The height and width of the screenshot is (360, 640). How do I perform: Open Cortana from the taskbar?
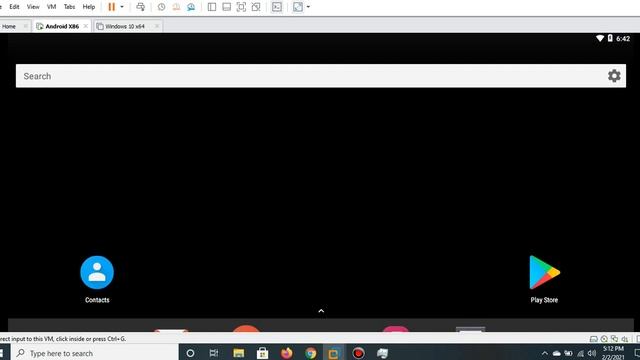(190, 353)
